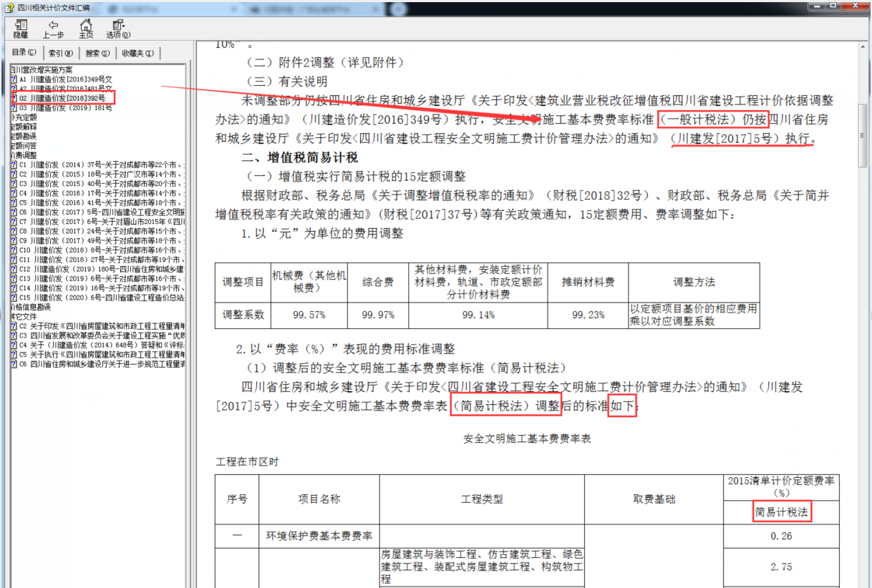Switch to the 目录 contents tab
The height and width of the screenshot is (588, 872).
pos(24,52)
